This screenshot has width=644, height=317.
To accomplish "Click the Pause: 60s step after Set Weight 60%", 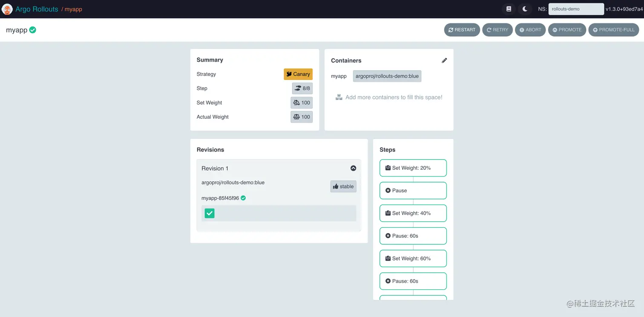I will [413, 281].
